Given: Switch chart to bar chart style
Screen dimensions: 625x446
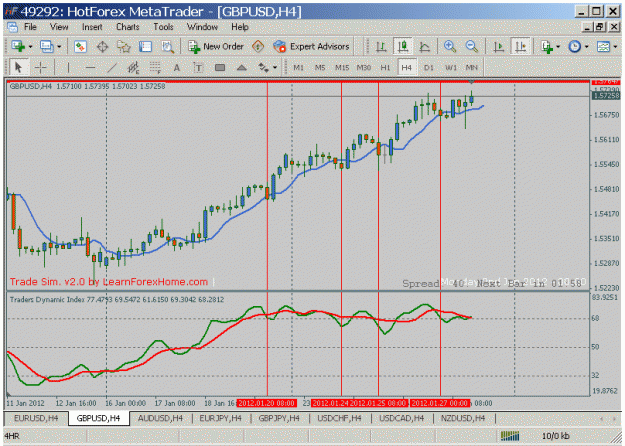Looking at the screenshot, I should 381,47.
